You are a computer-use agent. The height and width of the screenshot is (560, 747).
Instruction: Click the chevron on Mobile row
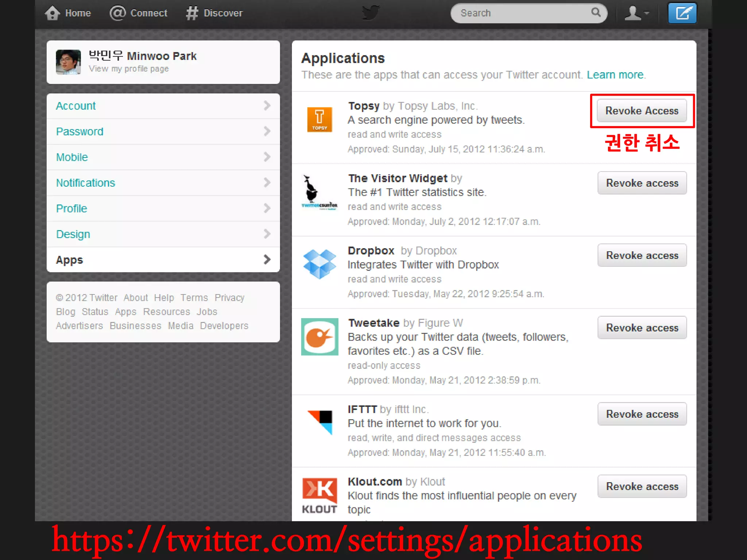click(267, 157)
